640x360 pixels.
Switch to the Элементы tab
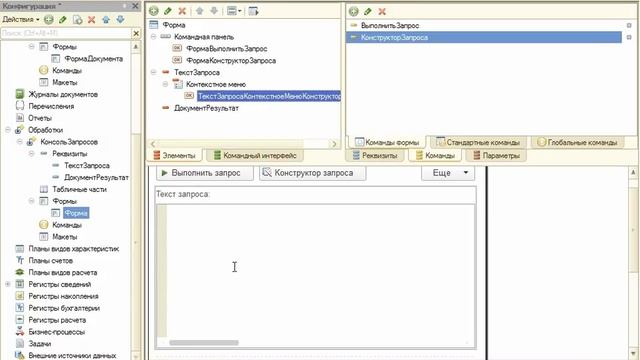[174, 156]
